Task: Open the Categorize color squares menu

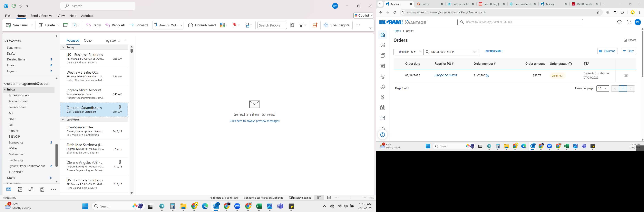Action: click(x=224, y=25)
